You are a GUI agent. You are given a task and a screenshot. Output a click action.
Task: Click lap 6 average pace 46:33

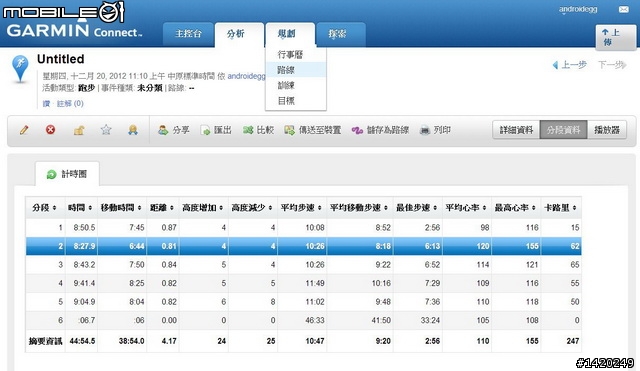(x=315, y=320)
